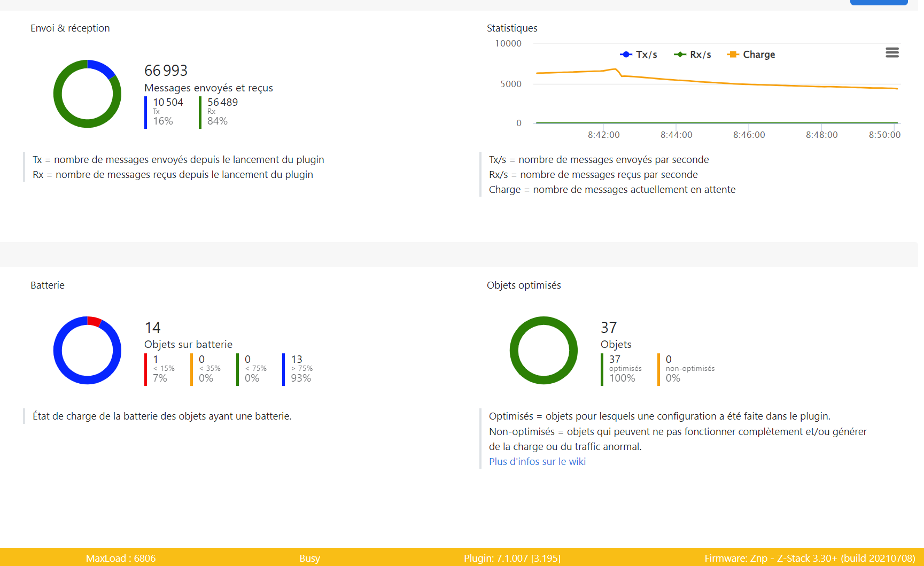
Task: Click the MaxLoad : 6806 status entry
Action: click(121, 559)
